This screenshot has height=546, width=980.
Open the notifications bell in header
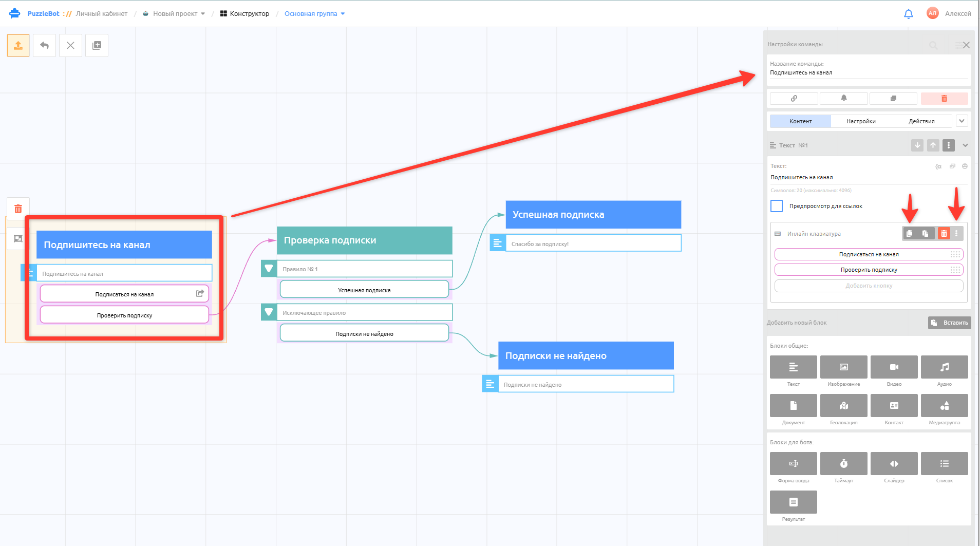908,14
